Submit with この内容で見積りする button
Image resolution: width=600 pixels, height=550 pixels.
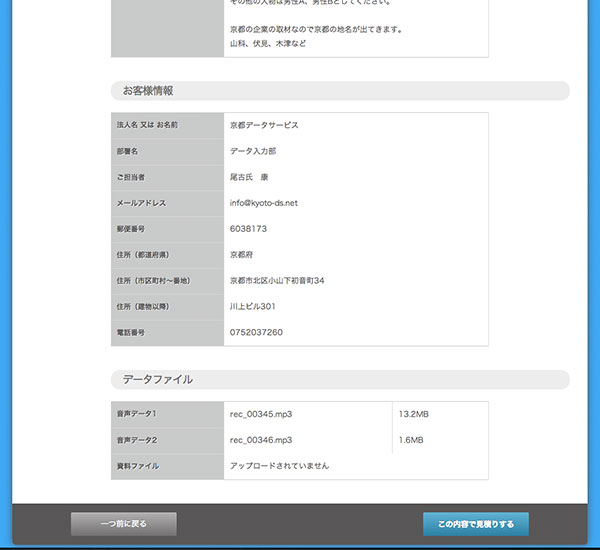[476, 524]
